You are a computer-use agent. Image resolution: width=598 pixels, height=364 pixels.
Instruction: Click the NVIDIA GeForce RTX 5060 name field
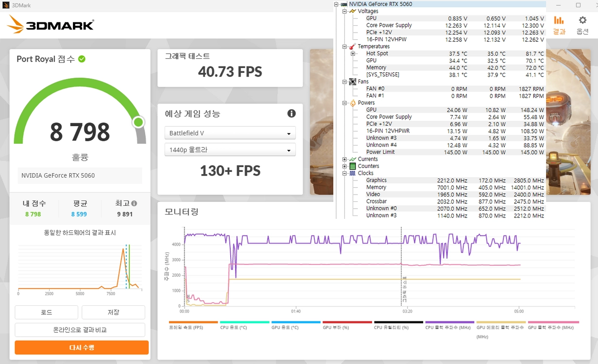80,176
